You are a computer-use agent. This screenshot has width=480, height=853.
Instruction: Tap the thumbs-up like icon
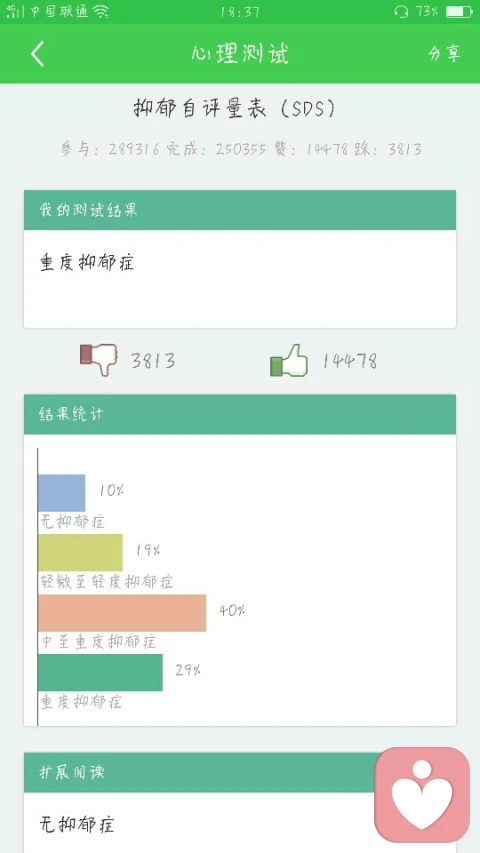pyautogui.click(x=289, y=360)
